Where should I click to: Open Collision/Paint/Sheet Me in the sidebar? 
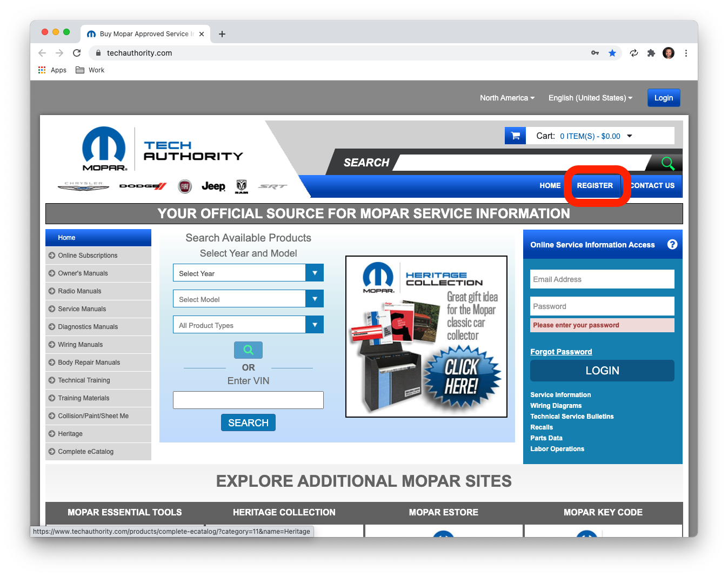click(x=98, y=416)
